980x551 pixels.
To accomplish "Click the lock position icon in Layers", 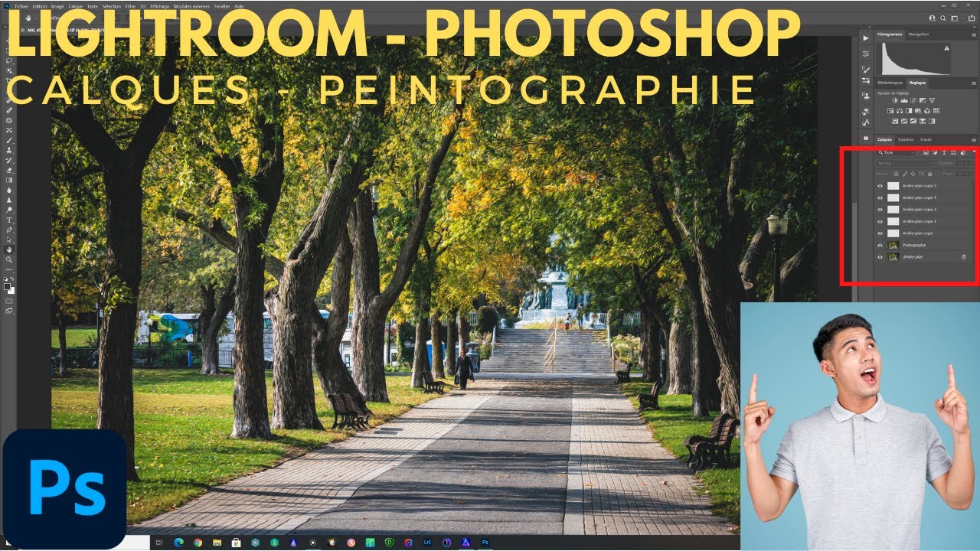I will [913, 174].
